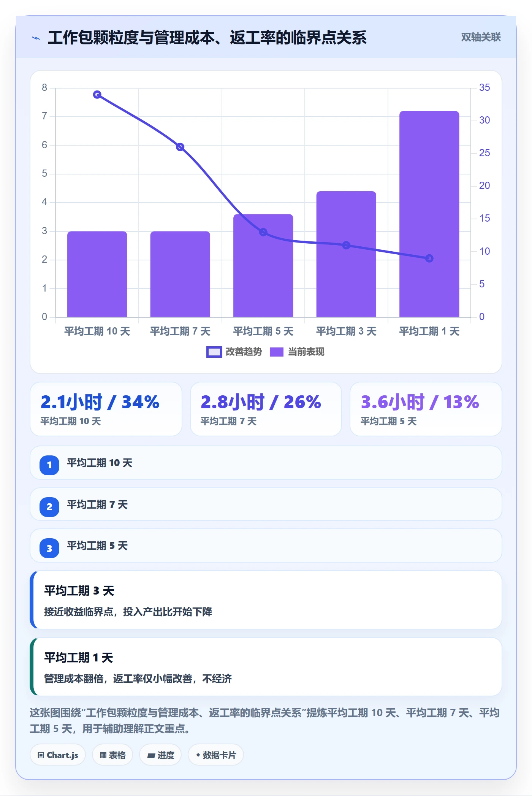Click the line point above 平均工期 7 天

tap(180, 147)
